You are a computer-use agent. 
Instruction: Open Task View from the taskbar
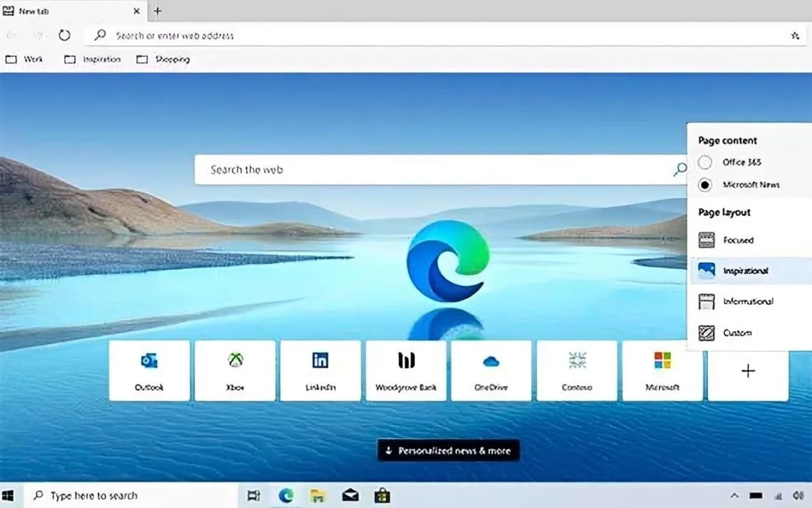point(254,496)
